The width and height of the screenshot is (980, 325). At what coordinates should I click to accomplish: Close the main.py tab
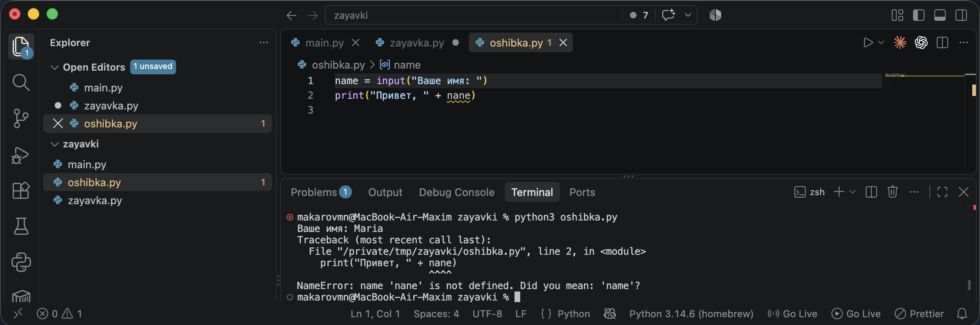pos(356,42)
